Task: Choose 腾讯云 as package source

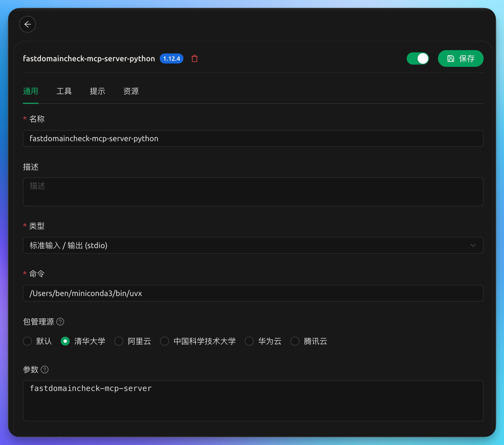Action: pos(295,341)
